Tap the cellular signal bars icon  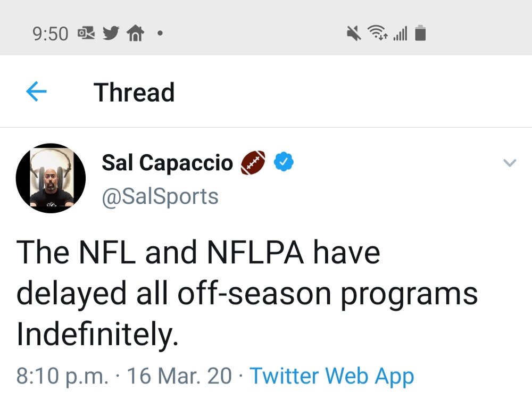click(400, 34)
